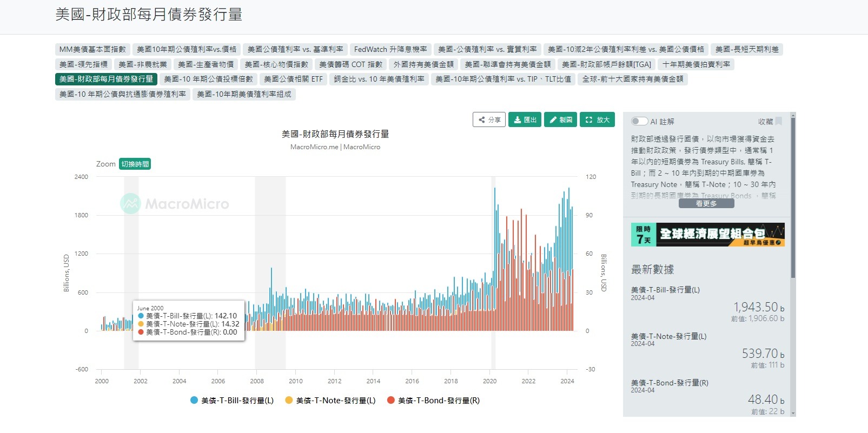Click the pencil icon 製圖 button
This screenshot has width=868, height=433.
click(x=553, y=120)
